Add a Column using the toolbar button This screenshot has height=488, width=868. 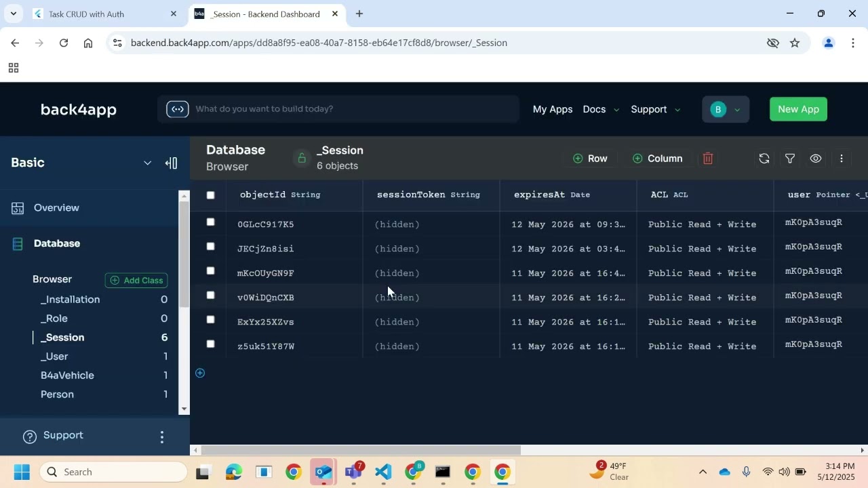click(657, 159)
